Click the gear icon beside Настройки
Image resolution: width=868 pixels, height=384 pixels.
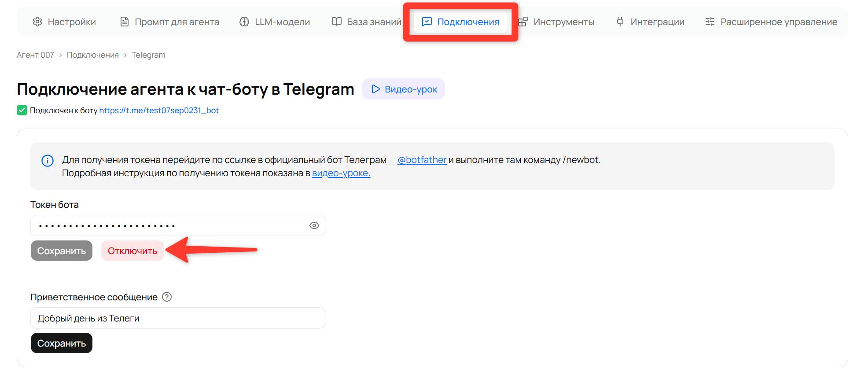point(37,22)
